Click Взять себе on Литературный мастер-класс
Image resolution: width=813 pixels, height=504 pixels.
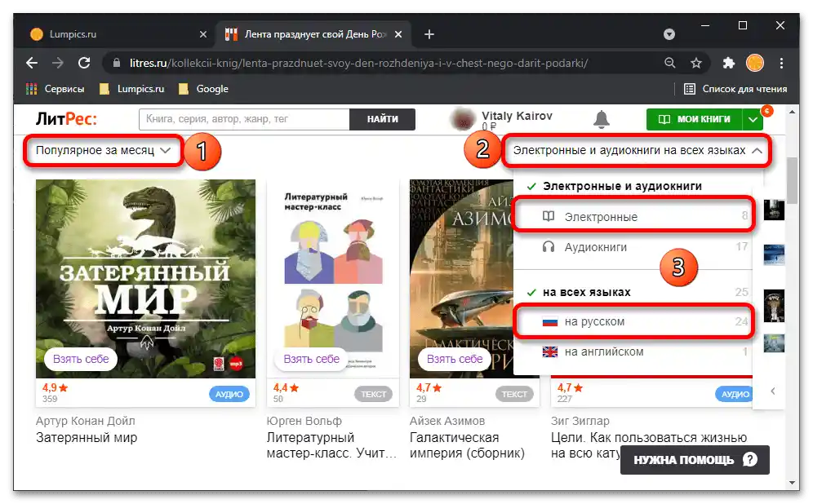click(311, 359)
